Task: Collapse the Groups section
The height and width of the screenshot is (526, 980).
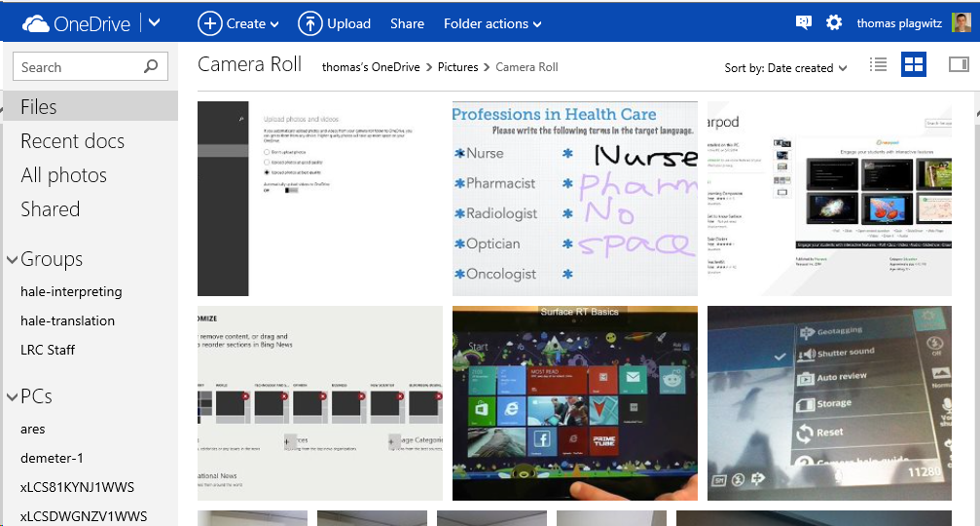Action: [x=13, y=260]
